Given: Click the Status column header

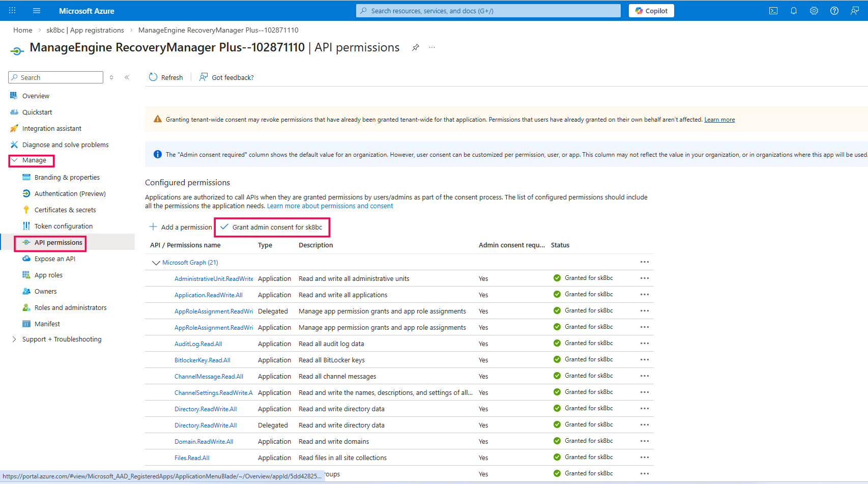Looking at the screenshot, I should 560,245.
